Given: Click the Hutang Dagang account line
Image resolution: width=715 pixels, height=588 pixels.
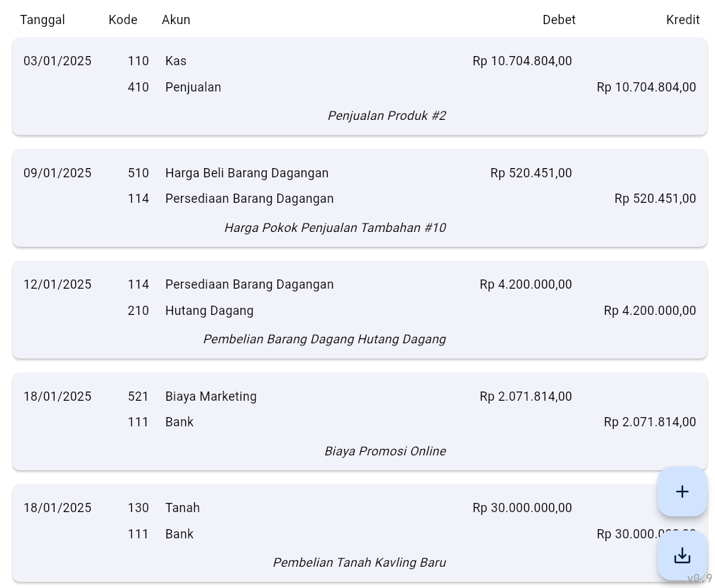Looking at the screenshot, I should (x=209, y=311).
